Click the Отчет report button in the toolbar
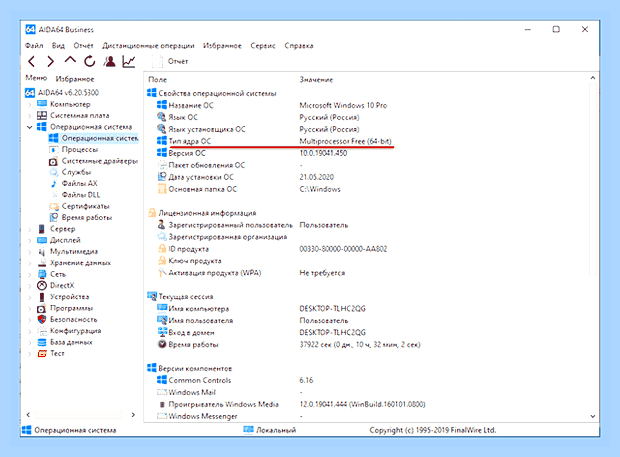 tap(170, 61)
